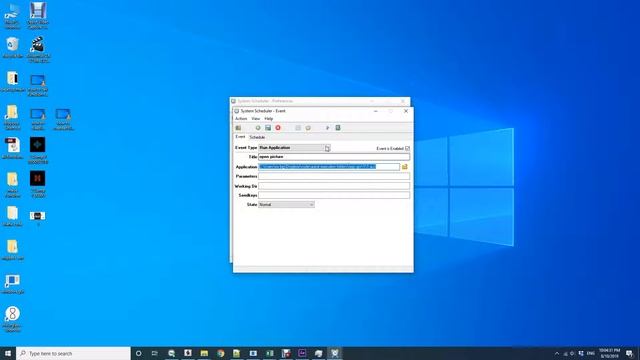Open the Action menu
The width and height of the screenshot is (640, 360).
pyautogui.click(x=241, y=119)
